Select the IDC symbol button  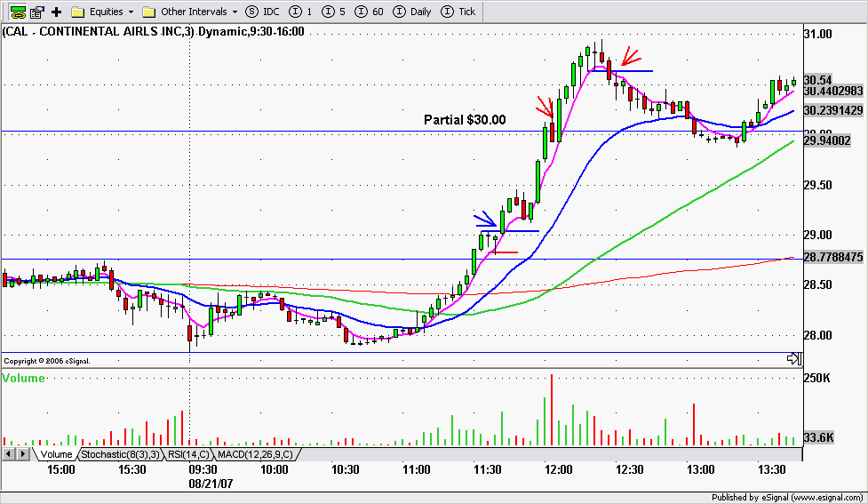click(x=262, y=12)
